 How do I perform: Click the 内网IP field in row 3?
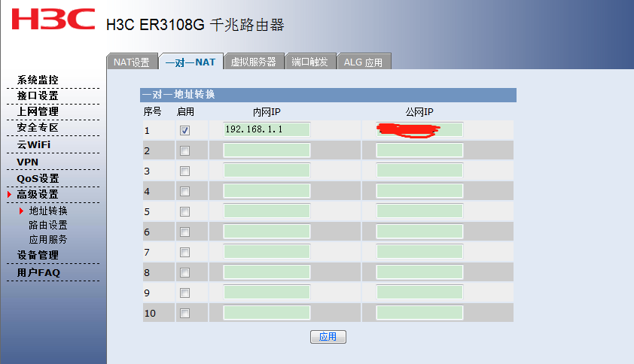(267, 170)
